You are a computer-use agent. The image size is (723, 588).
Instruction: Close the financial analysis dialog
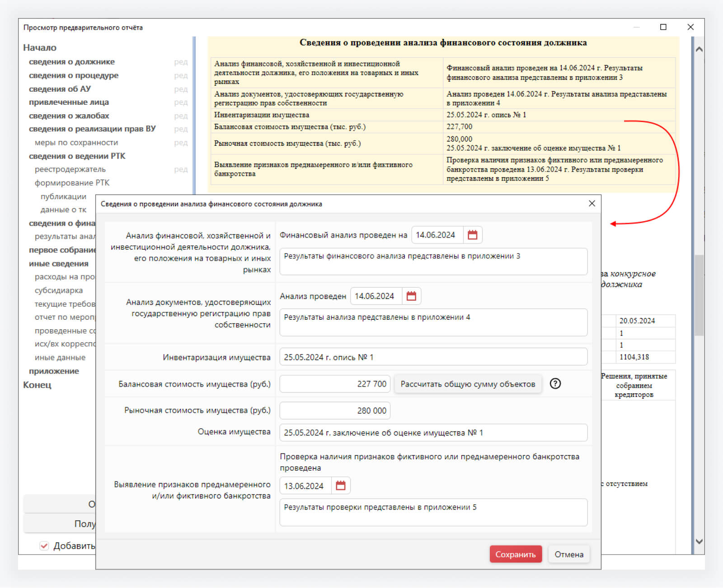[592, 204]
